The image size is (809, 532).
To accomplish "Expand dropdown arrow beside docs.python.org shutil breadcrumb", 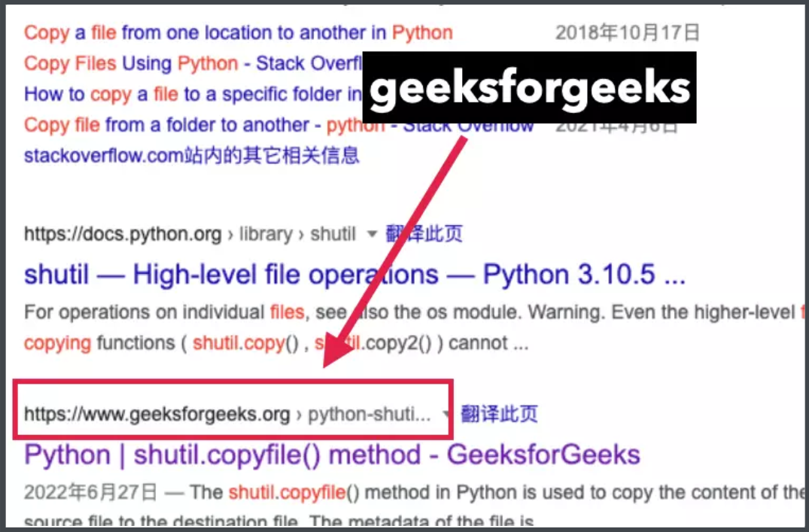I will pos(372,234).
